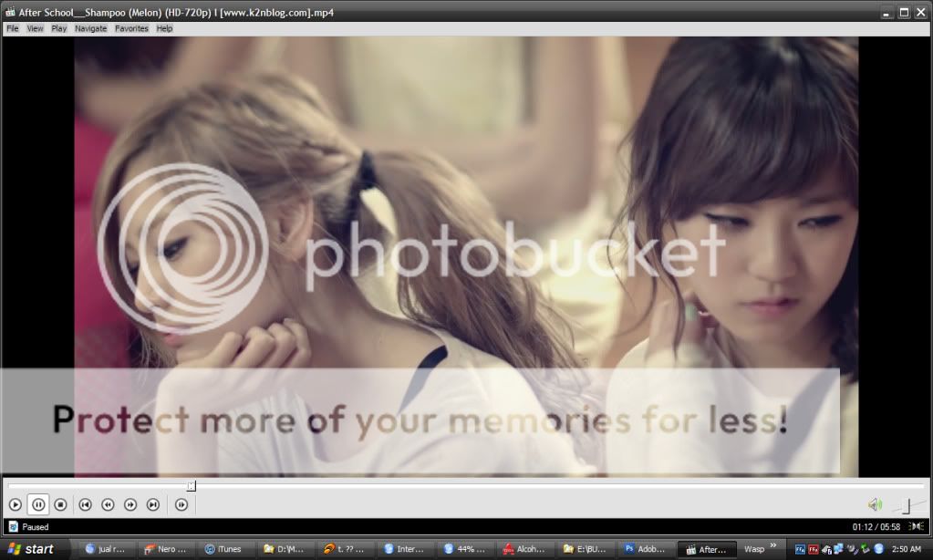This screenshot has height=560, width=933.
Task: Click the 2:50 AM system clock
Action: coord(907,549)
